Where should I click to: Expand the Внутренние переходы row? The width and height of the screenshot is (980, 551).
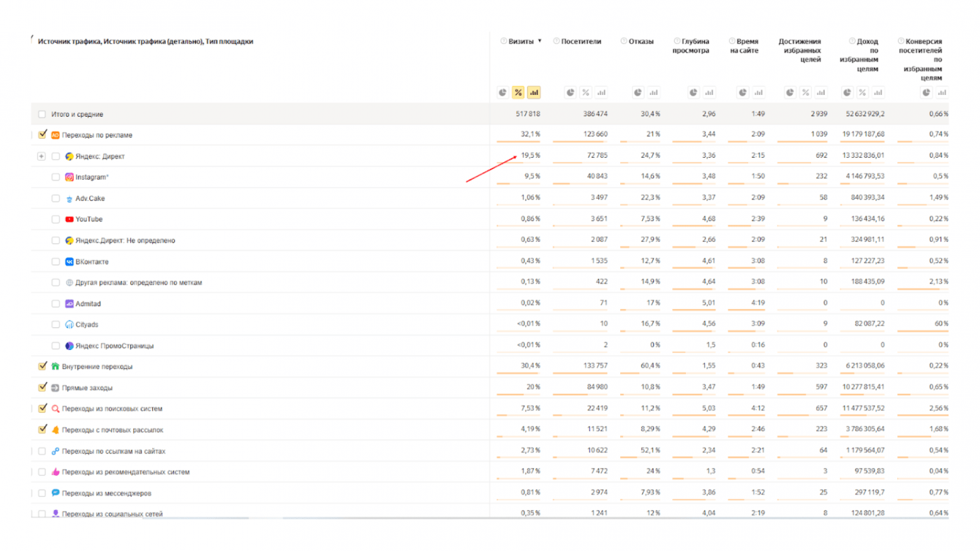33,367
